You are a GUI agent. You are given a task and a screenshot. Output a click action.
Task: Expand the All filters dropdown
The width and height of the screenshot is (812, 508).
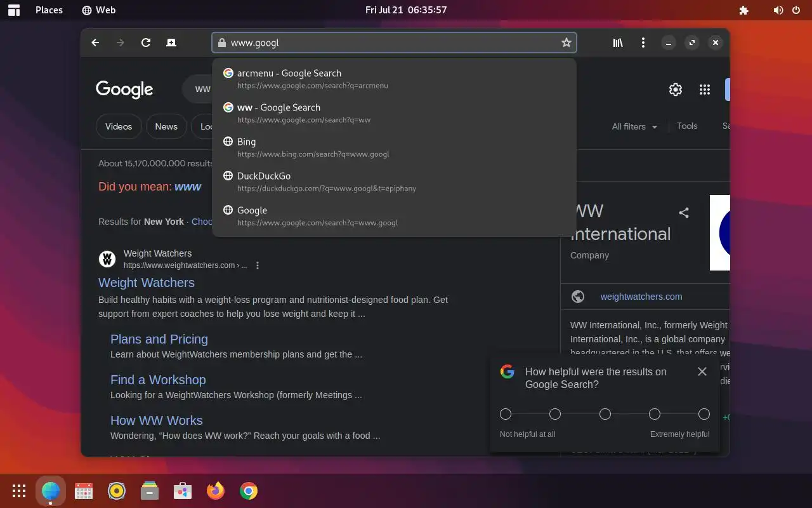tap(634, 126)
